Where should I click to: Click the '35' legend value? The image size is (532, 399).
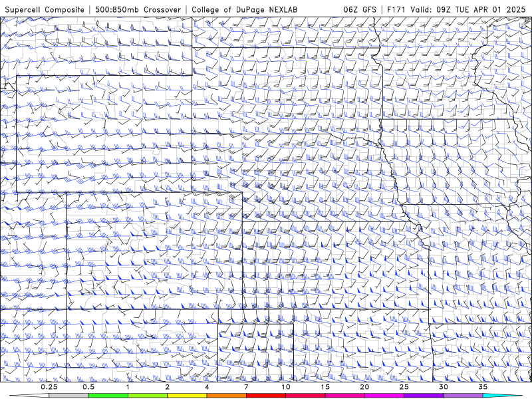click(x=483, y=387)
